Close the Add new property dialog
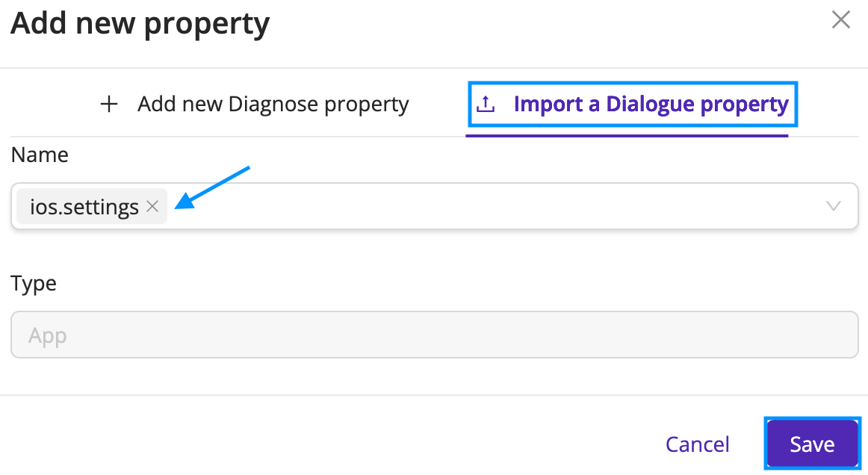The height and width of the screenshot is (475, 868). pyautogui.click(x=840, y=20)
